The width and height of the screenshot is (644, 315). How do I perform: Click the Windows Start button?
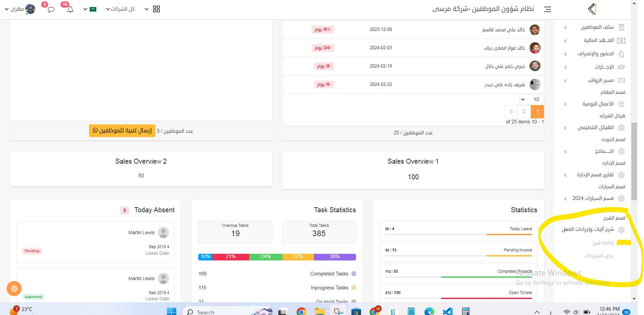point(171,311)
